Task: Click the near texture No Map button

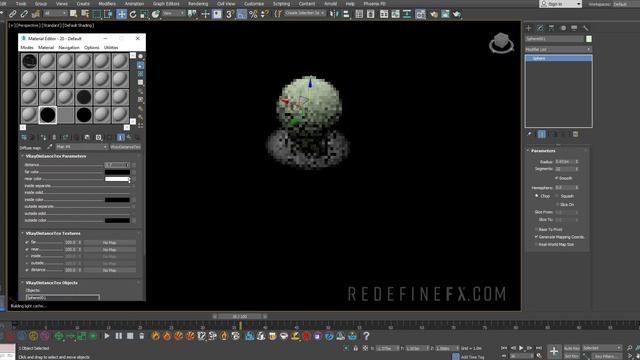Action: 109,249
